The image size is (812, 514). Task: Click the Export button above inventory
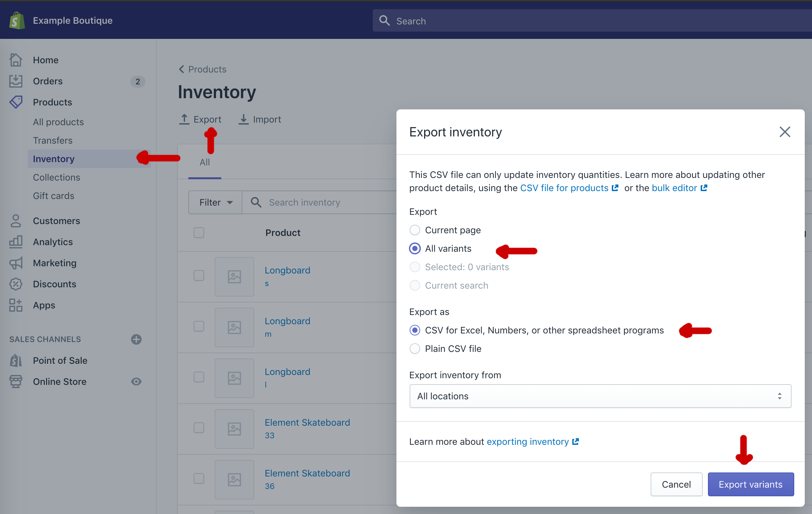200,119
